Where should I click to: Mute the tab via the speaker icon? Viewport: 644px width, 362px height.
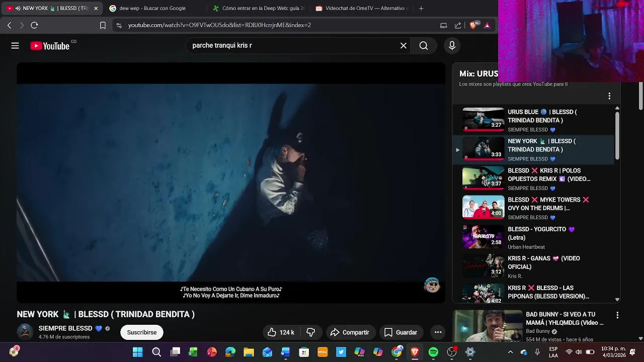click(18, 8)
